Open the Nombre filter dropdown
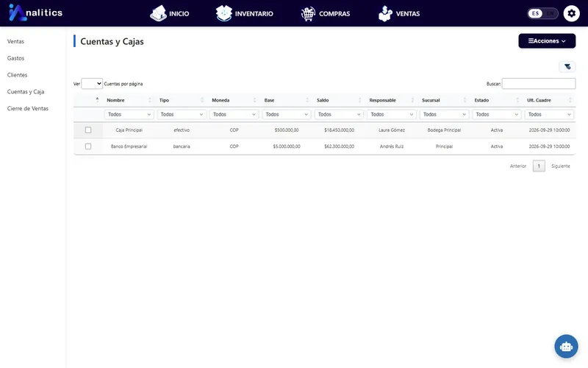This screenshot has height=368, width=588. [x=129, y=115]
